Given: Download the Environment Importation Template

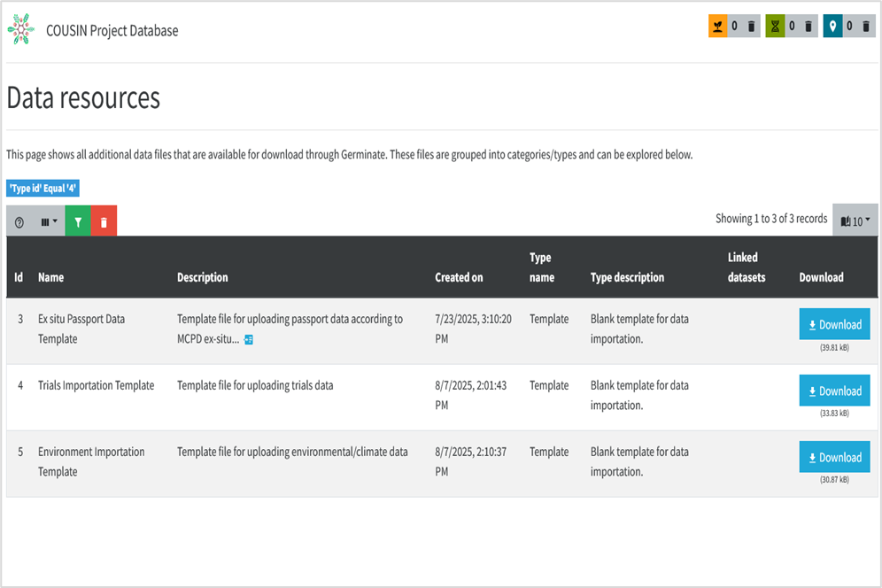Looking at the screenshot, I should coord(834,457).
